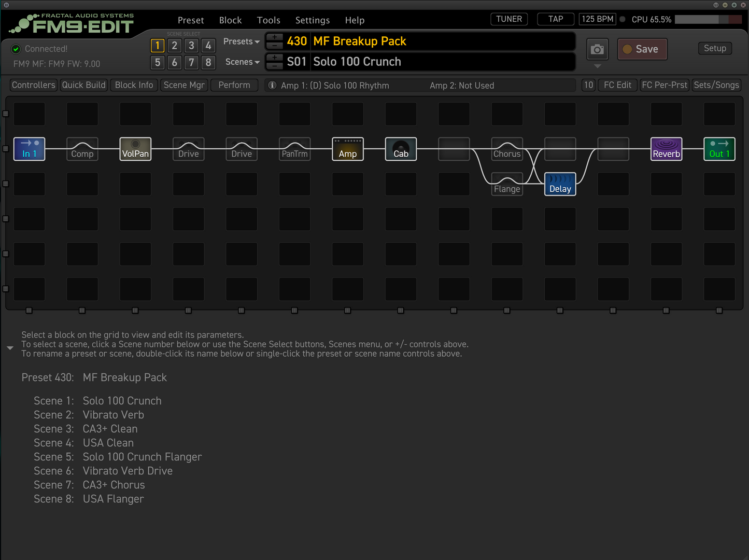Select the Out 1 output block

[x=719, y=149]
